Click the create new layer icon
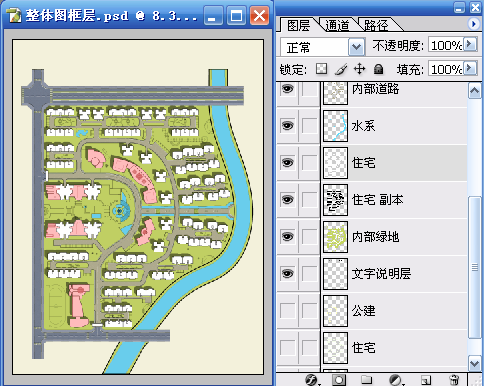Viewport: 484px width, 386px height. pos(426,380)
